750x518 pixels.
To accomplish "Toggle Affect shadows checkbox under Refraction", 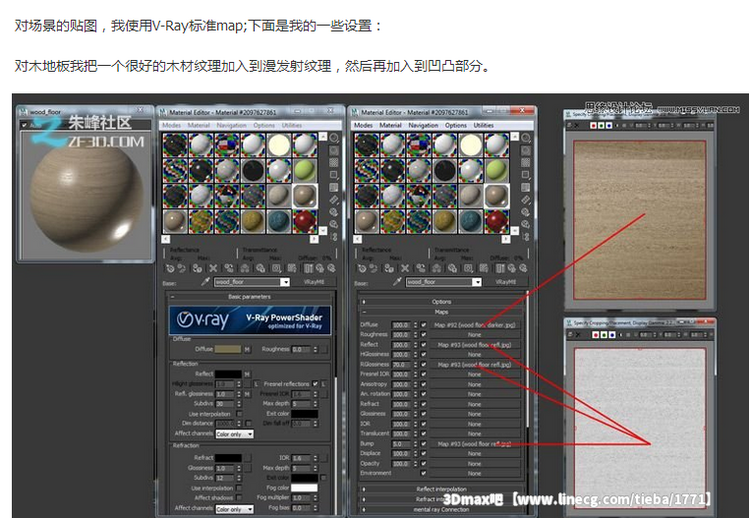I will (239, 497).
